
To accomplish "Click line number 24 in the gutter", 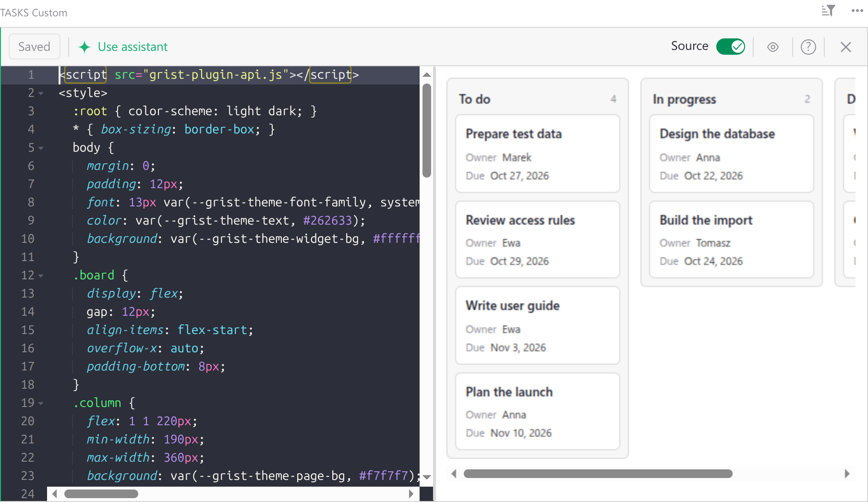I will (x=27, y=494).
